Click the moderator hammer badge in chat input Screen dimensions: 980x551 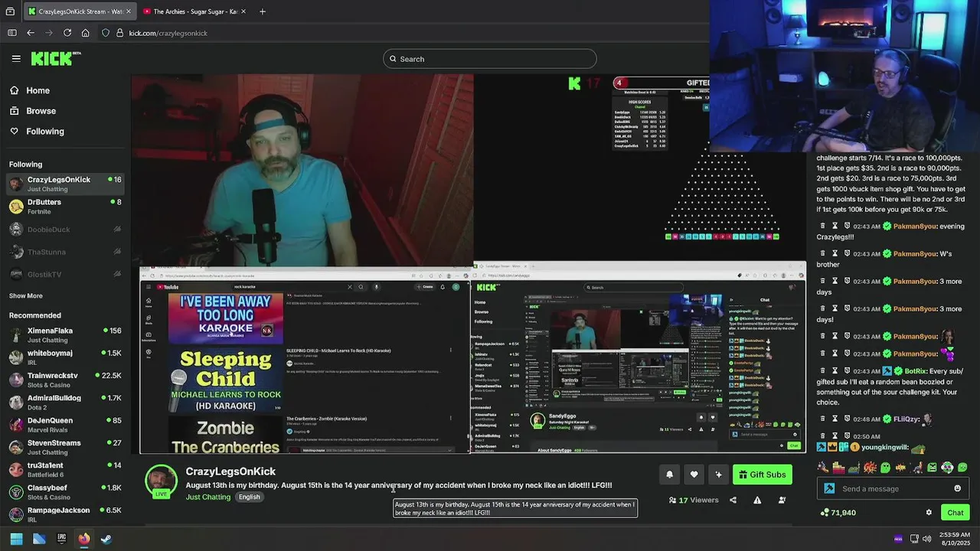[x=829, y=489]
